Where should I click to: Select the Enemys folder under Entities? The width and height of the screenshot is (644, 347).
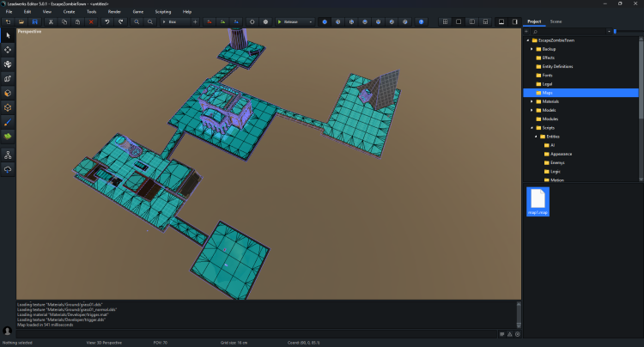(556, 162)
